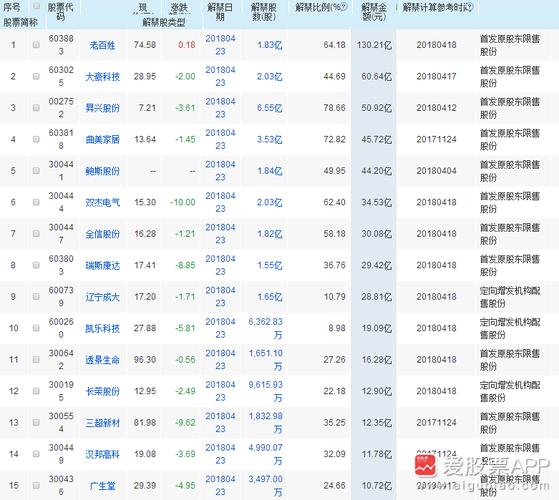Sort by the 解禁比例(%) column header

click(x=318, y=7)
